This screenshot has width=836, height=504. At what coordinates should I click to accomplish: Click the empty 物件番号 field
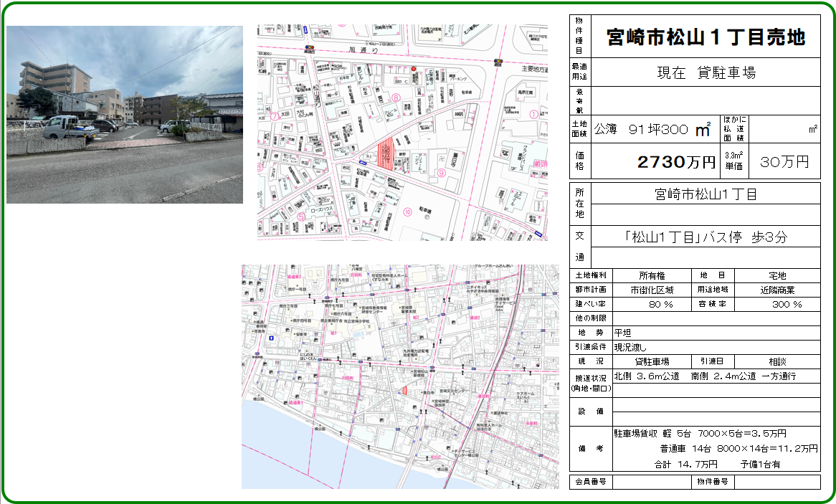pyautogui.click(x=777, y=482)
